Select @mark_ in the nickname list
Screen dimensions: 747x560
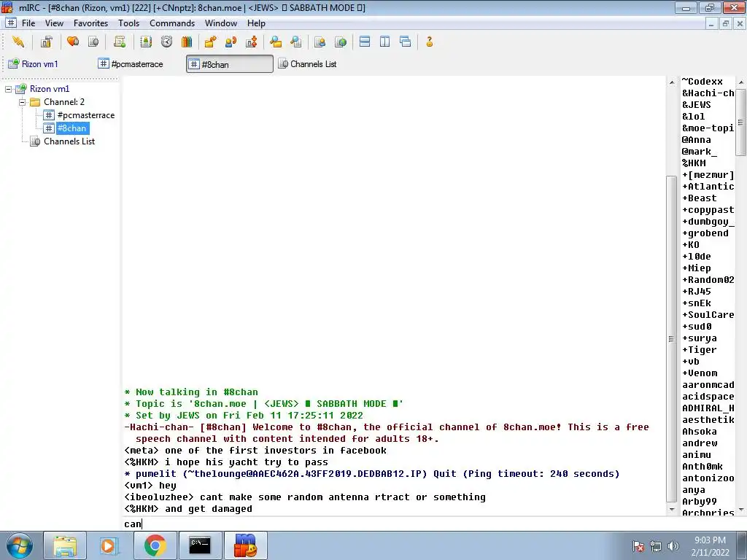pyautogui.click(x=700, y=152)
